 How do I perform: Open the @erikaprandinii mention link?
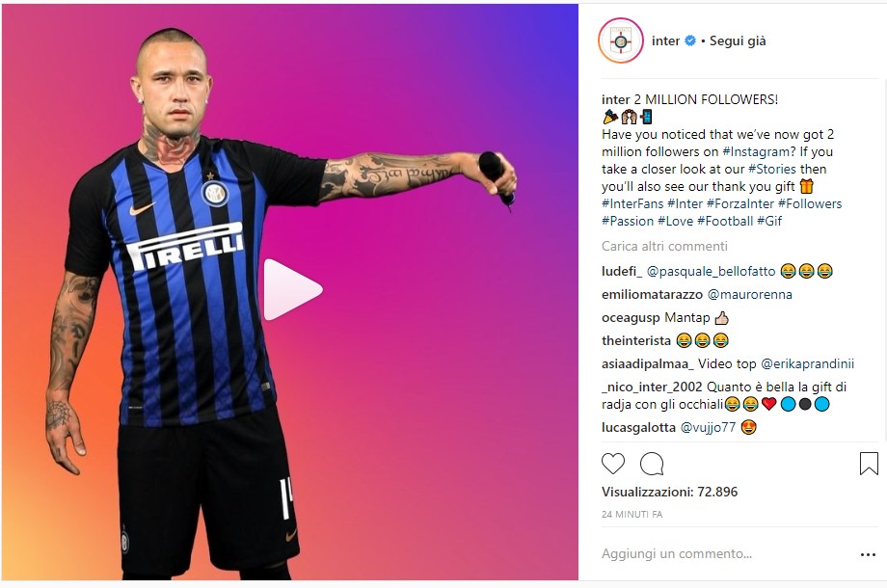click(x=807, y=363)
